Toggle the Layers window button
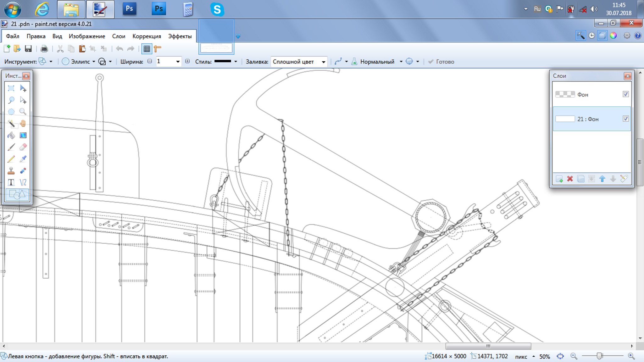644x362 pixels. click(x=602, y=36)
